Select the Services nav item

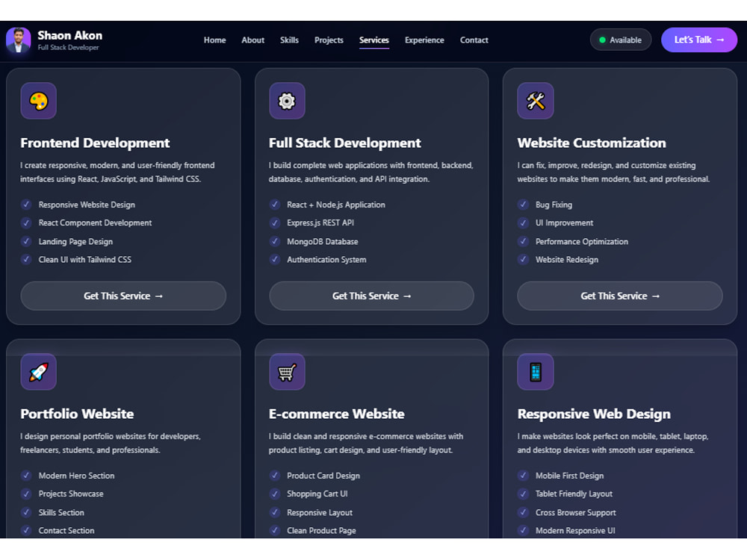(374, 40)
